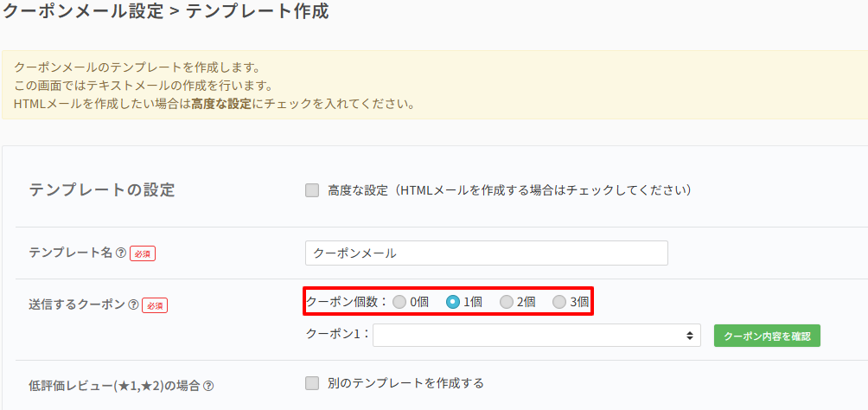Open the help tooltip next to 送信するクーポン
The height and width of the screenshot is (410, 868).
[133, 304]
